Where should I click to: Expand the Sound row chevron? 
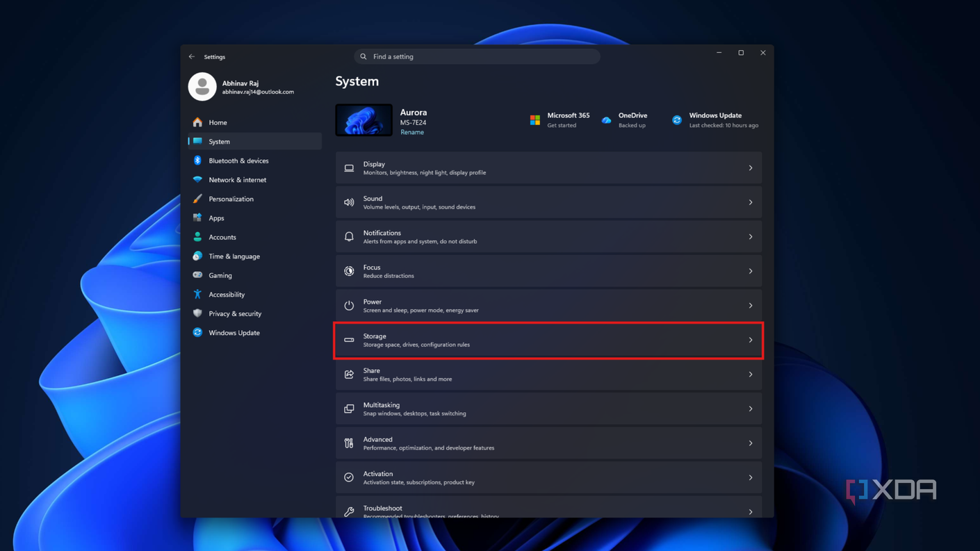(751, 202)
